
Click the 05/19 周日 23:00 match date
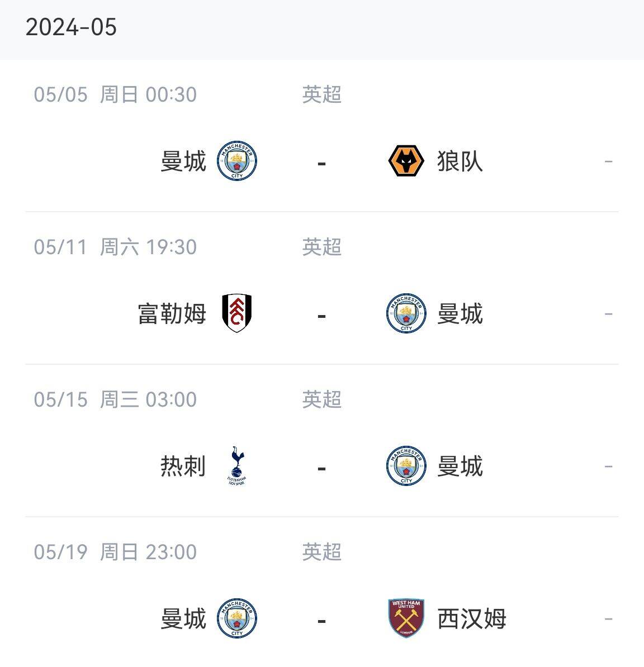(115, 552)
